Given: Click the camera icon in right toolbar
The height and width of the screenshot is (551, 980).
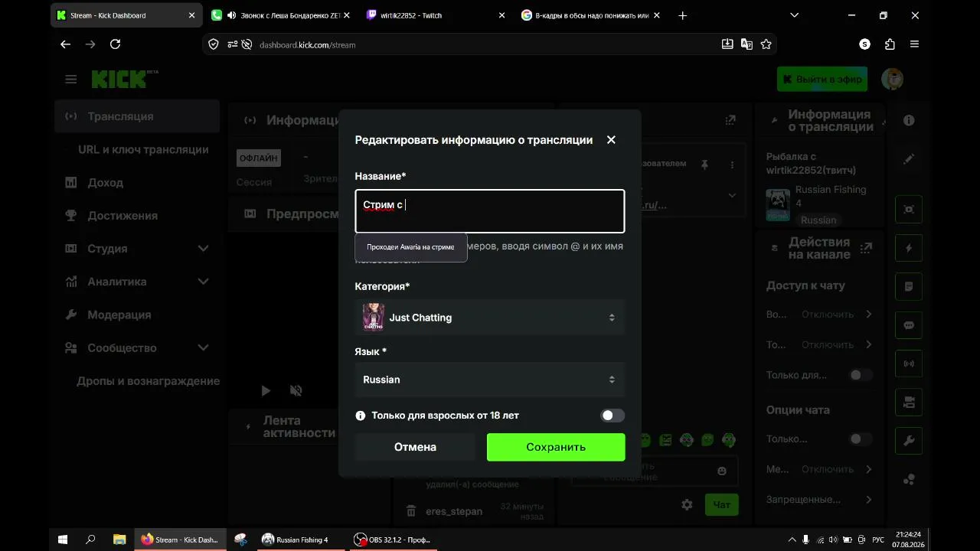Looking at the screenshot, I should point(909,402).
